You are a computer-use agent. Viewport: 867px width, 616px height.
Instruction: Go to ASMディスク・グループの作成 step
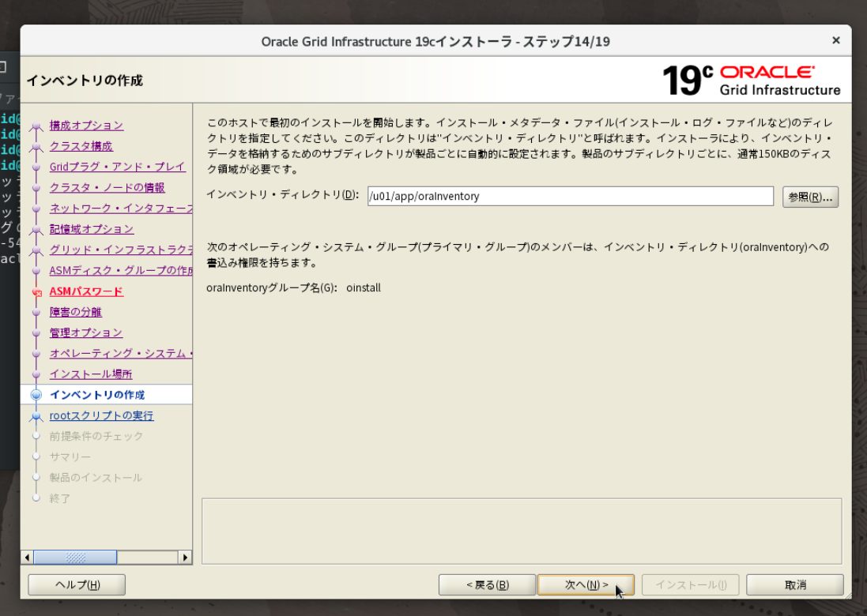pyautogui.click(x=121, y=271)
